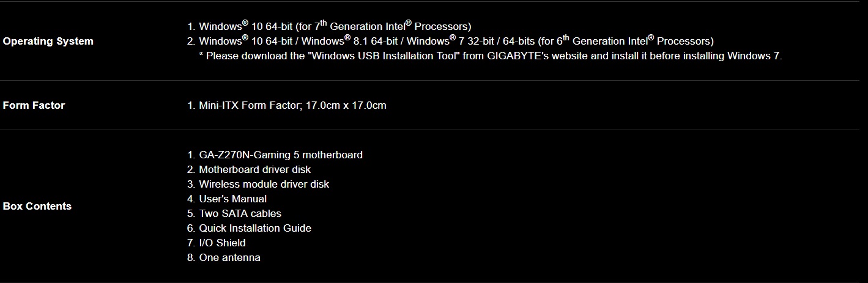Click the One antenna list item
Screen dimensions: 868x283
(229, 257)
